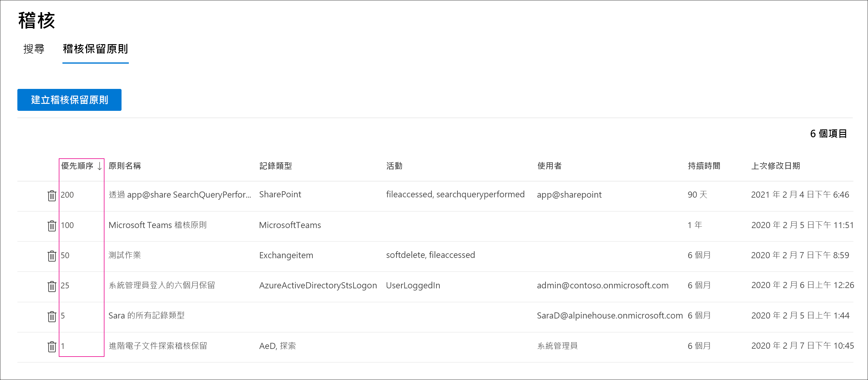Open policy 透過 app@share SearchQueryPerfor...
This screenshot has width=868, height=380.
[x=180, y=195]
